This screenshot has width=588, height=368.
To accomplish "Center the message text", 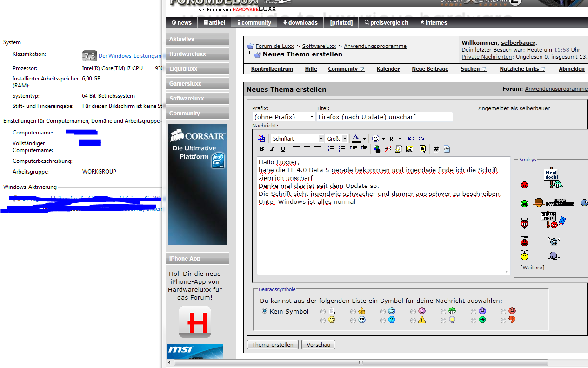I will coord(307,149).
